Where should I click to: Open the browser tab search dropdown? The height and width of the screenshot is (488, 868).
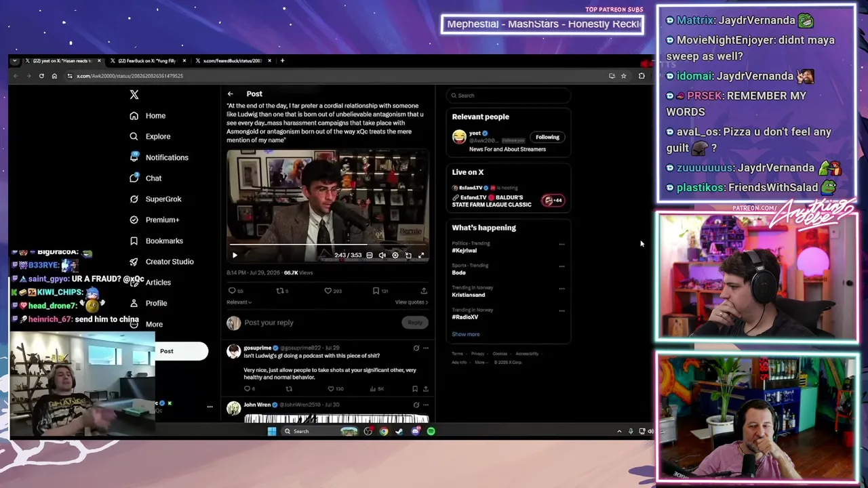(14, 61)
